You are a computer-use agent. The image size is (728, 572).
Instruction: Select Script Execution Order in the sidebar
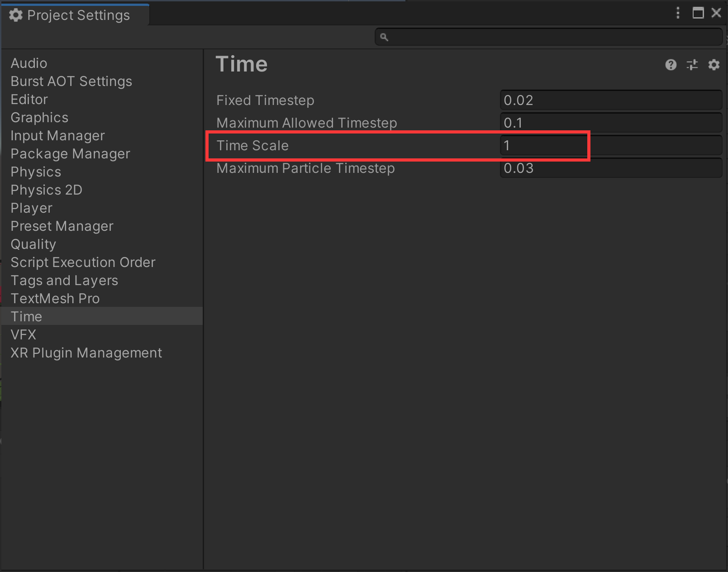click(x=83, y=262)
